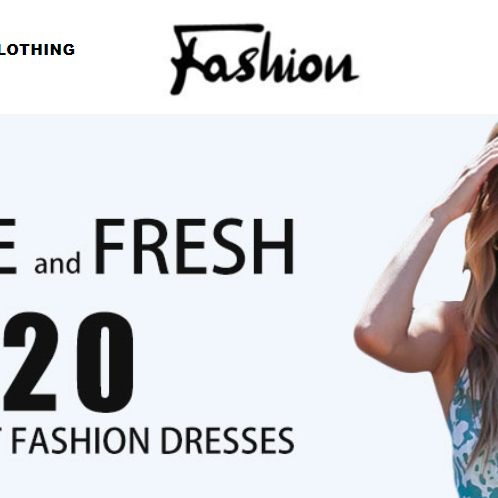Open the model photo on the banner

(x=426, y=310)
